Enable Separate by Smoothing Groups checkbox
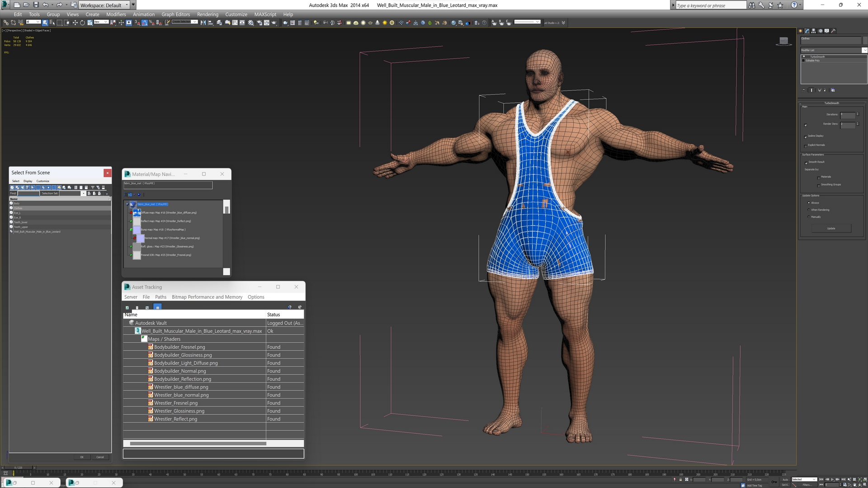Viewport: 868px width, 488px height. (819, 185)
